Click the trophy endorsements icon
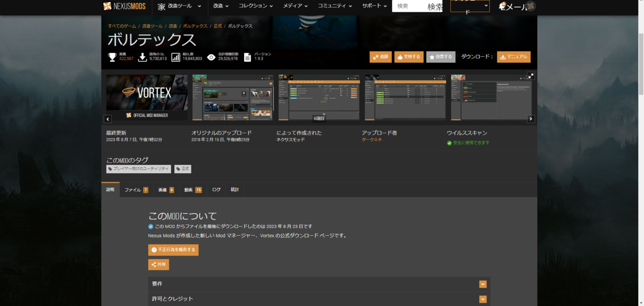 pos(112,57)
